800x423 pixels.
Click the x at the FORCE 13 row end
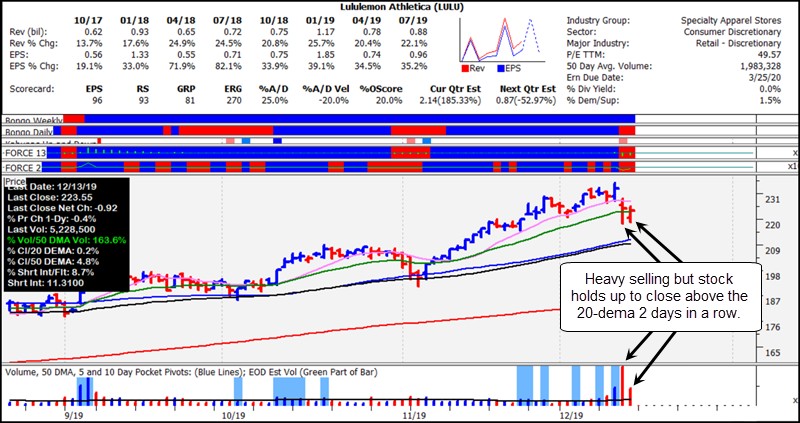(x=795, y=153)
